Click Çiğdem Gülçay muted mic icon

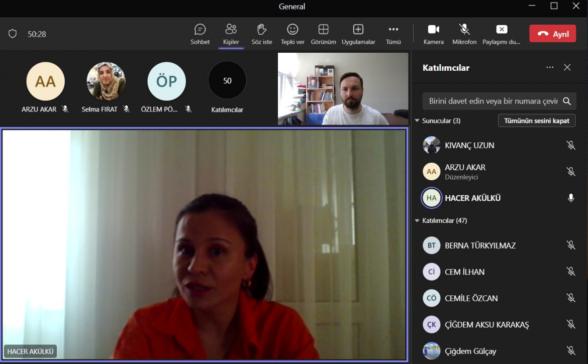571,351
